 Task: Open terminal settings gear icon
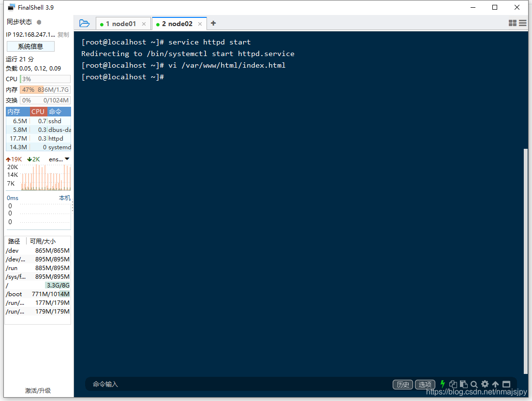tap(485, 384)
